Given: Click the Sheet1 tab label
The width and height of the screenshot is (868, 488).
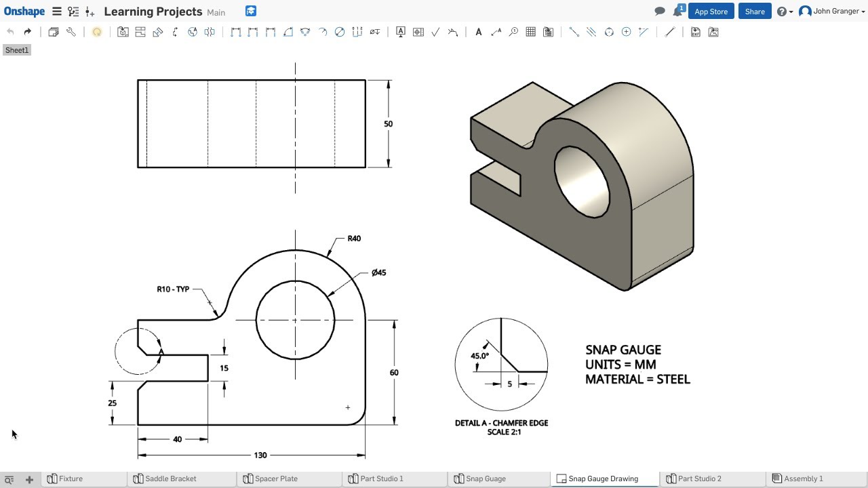Looking at the screenshot, I should [x=16, y=49].
